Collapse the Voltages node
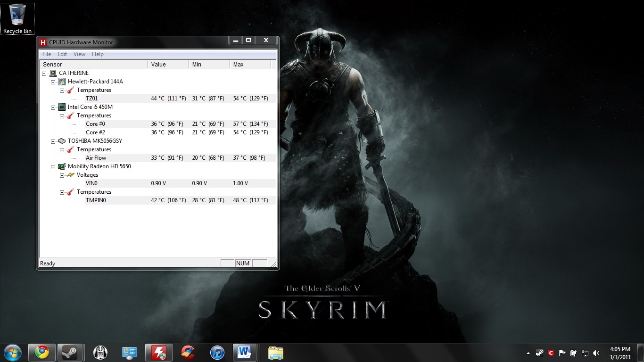This screenshot has width=644, height=362. click(62, 175)
